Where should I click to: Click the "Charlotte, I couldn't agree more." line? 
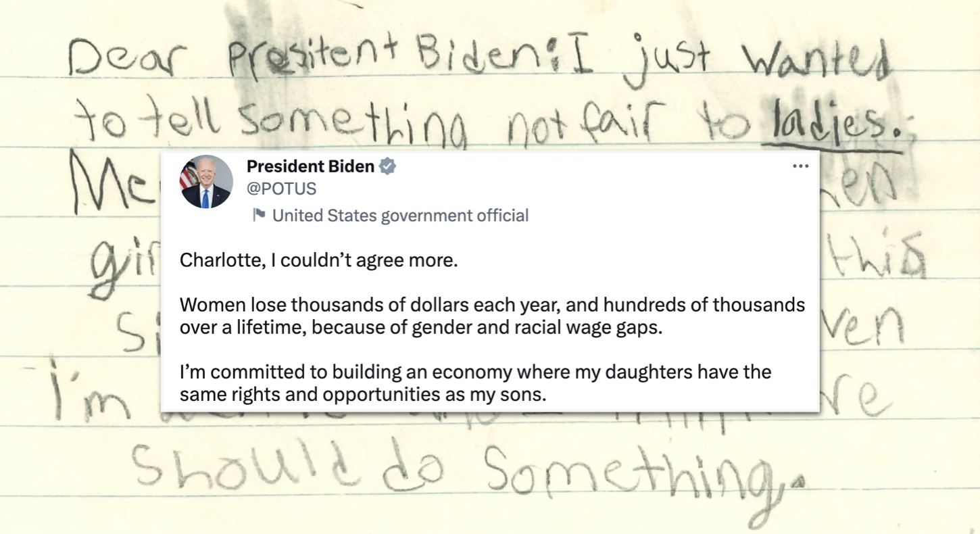coord(318,260)
